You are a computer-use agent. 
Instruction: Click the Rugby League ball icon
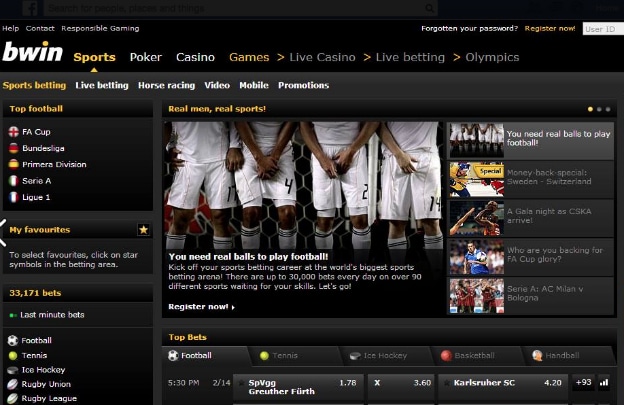tap(13, 399)
